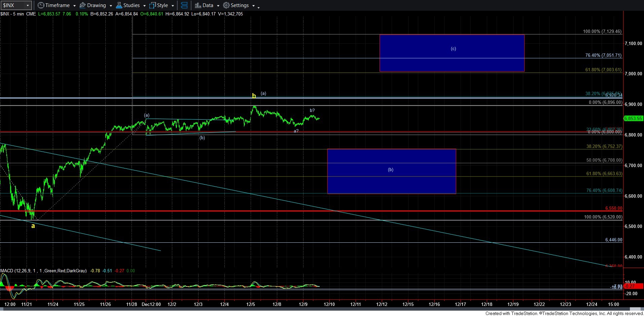Screen dimensions: 644x316
Task: Click the Settings gear icon
Action: [x=226, y=5]
